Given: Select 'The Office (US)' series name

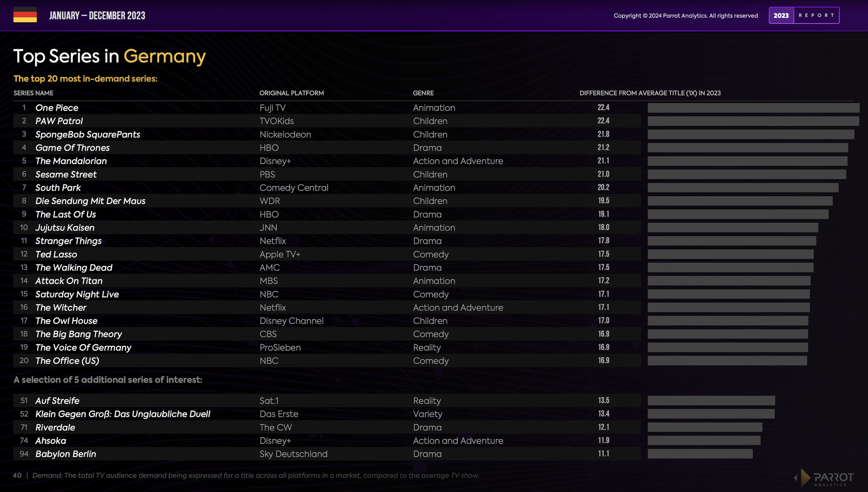Looking at the screenshot, I should [67, 361].
